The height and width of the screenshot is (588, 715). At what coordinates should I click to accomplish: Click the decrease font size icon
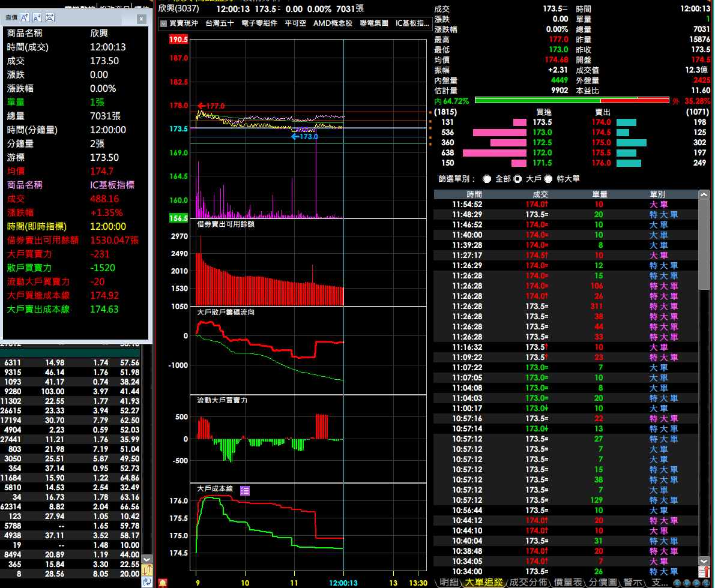click(37, 18)
